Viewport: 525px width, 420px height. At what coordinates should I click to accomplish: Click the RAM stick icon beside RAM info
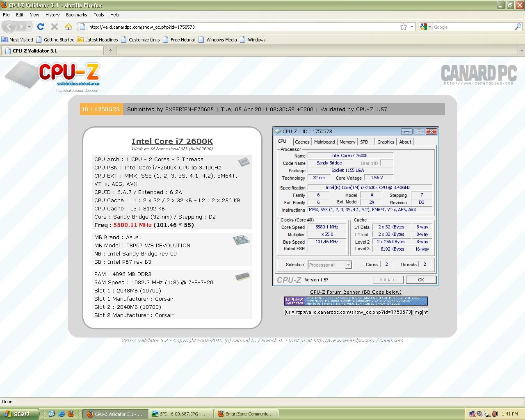click(x=242, y=277)
